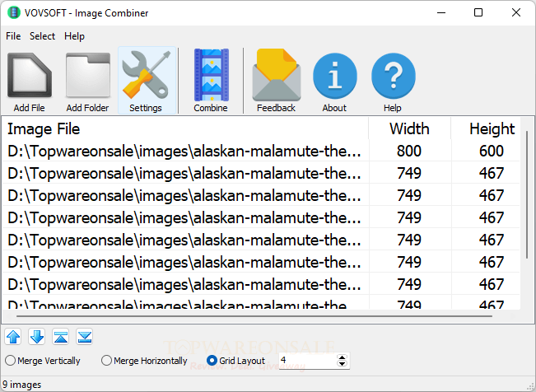Click the horizontal scrollbar under the list
Viewport: 536px width, 392px height.
click(x=254, y=316)
